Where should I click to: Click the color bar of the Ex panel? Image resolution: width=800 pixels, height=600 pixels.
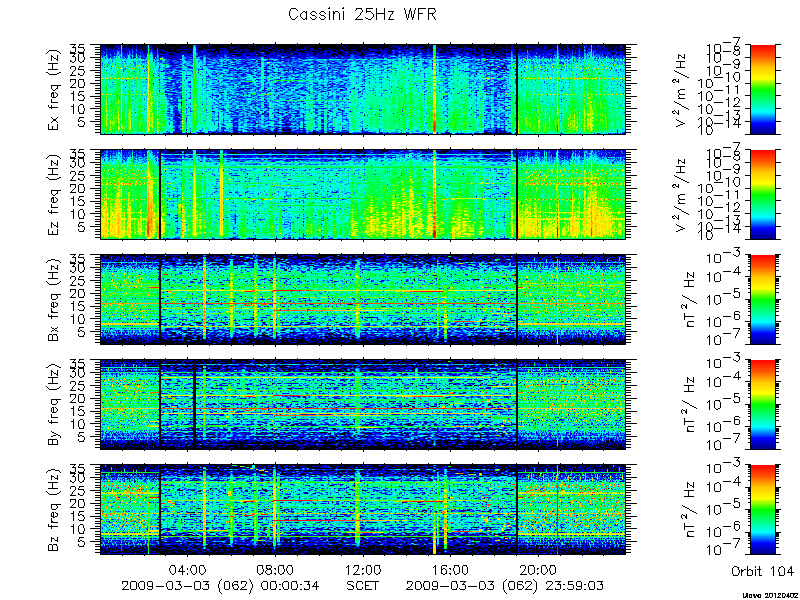point(762,89)
